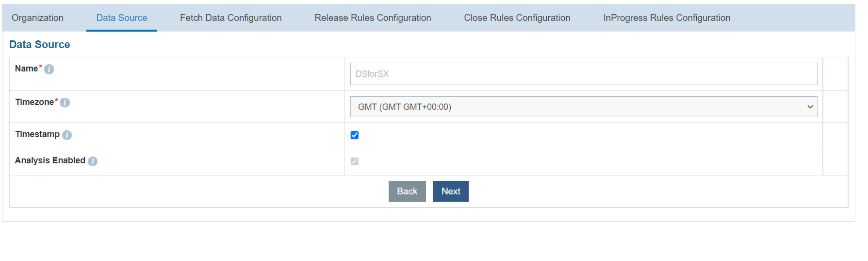
Task: Click the Analysis Enabled label text
Action: [x=50, y=160]
